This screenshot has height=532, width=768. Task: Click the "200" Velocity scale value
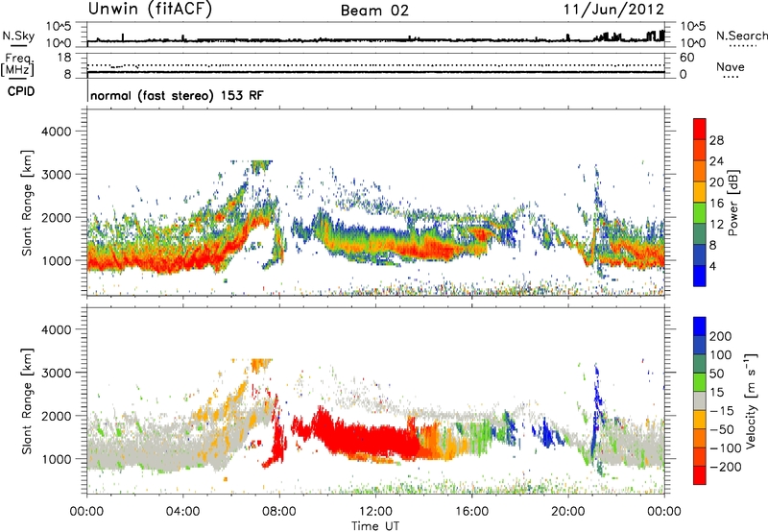click(721, 336)
